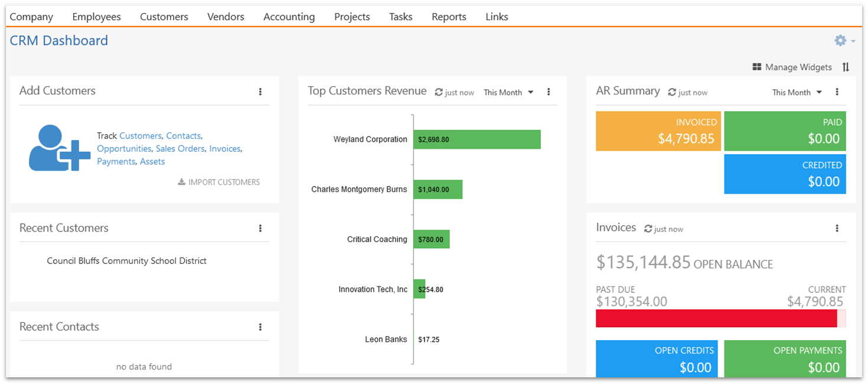The image size is (868, 385).
Task: Open Add Customers widget options menu
Action: click(260, 92)
